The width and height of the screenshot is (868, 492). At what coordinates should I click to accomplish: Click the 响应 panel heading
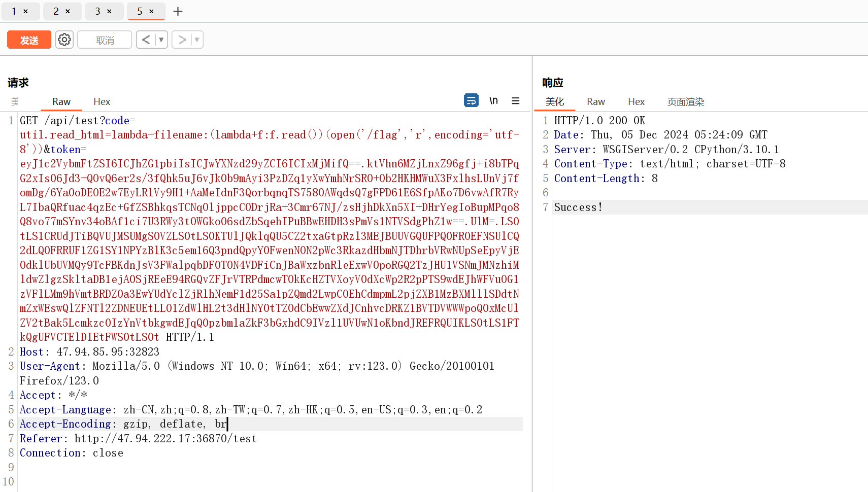[x=553, y=83]
